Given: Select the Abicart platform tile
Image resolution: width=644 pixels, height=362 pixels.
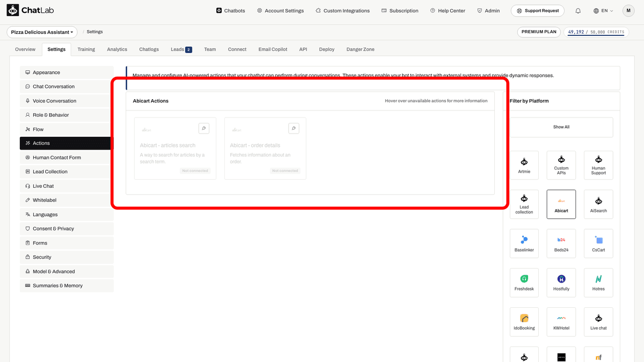Looking at the screenshot, I should pyautogui.click(x=561, y=204).
